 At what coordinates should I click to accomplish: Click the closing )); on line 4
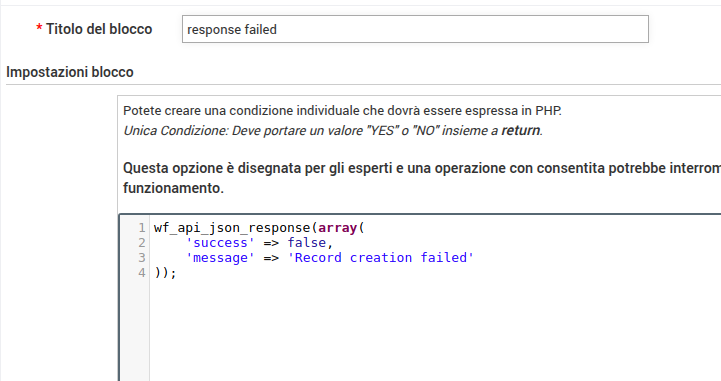[165, 273]
